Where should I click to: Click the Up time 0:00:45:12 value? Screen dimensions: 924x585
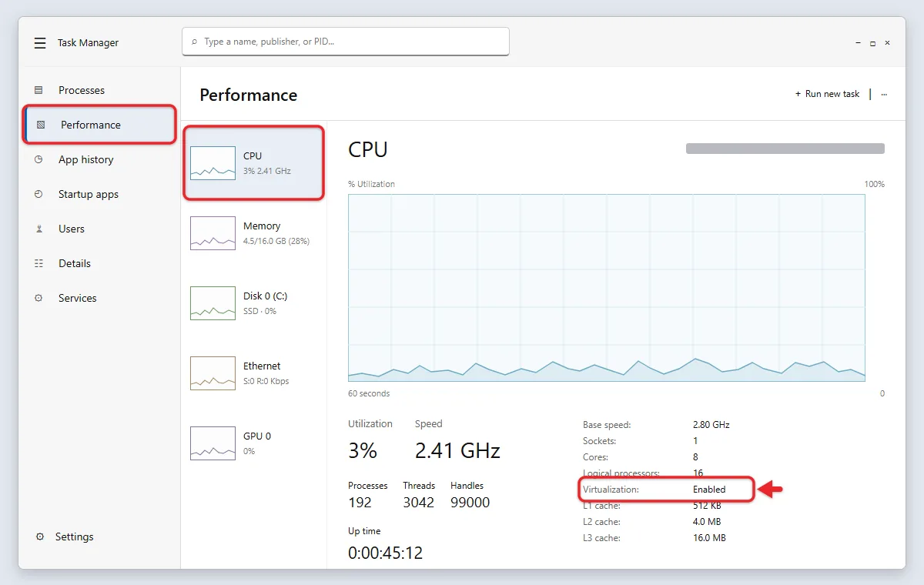[x=385, y=553]
